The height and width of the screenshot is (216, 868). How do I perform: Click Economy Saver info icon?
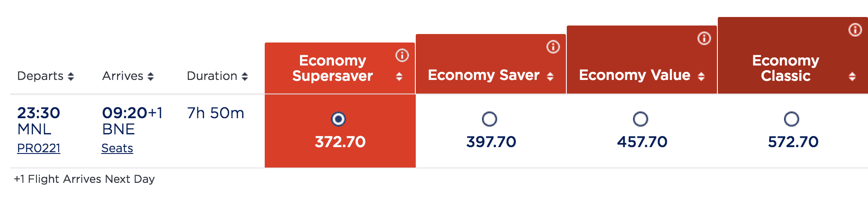coord(553,47)
